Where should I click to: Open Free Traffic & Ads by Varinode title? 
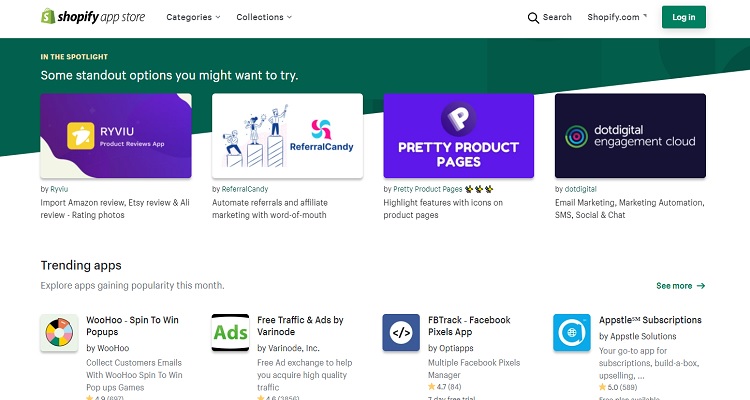tap(300, 326)
